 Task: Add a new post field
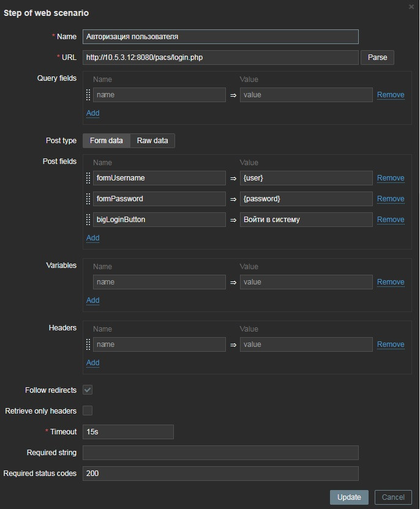[x=92, y=238]
